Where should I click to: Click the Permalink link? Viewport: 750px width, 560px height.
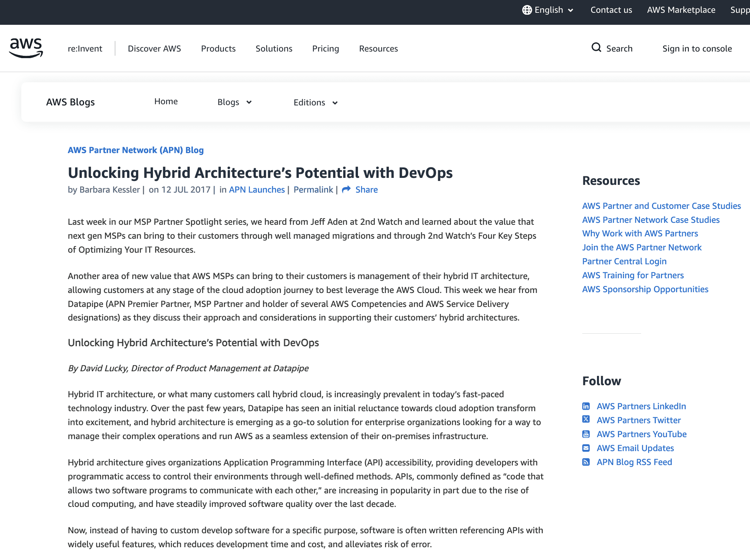(313, 190)
